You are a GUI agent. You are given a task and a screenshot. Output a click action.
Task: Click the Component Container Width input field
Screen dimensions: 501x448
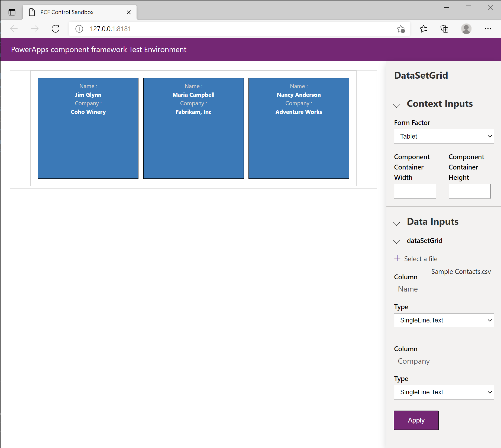(415, 191)
